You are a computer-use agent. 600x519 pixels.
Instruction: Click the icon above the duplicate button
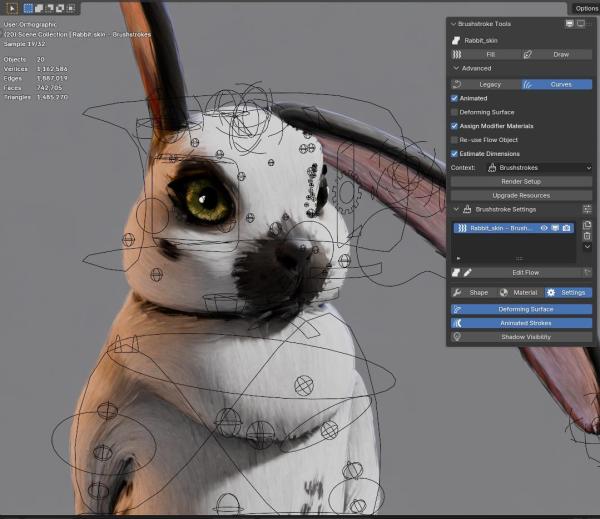coord(587,209)
